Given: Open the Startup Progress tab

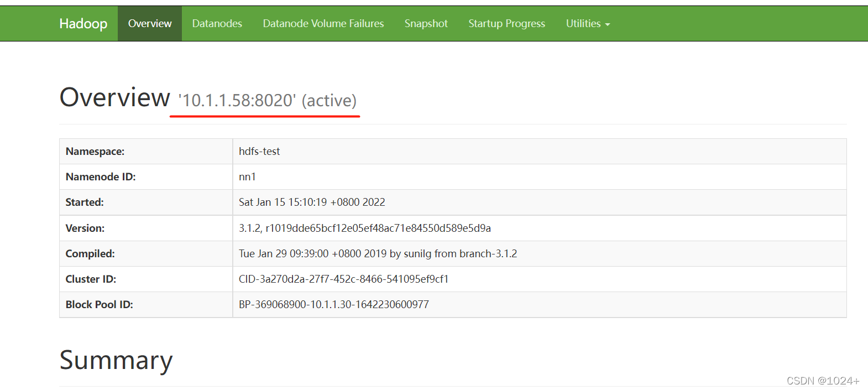Looking at the screenshot, I should click(507, 24).
